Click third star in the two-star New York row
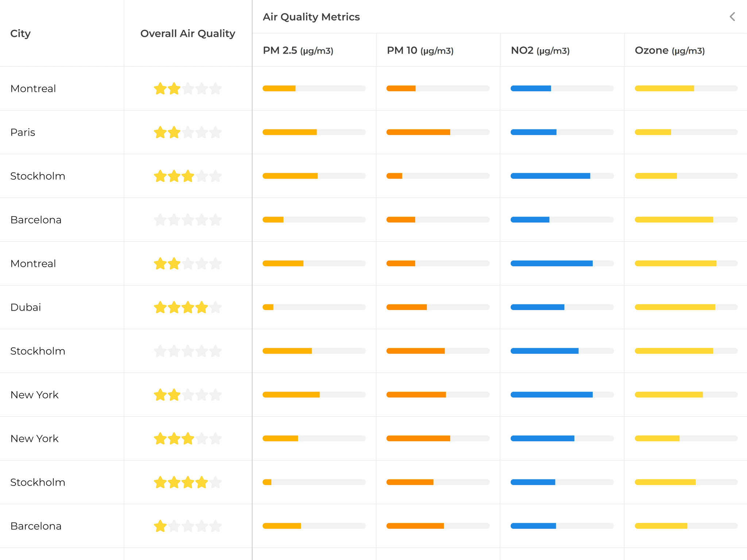Image resolution: width=747 pixels, height=560 pixels. click(188, 395)
